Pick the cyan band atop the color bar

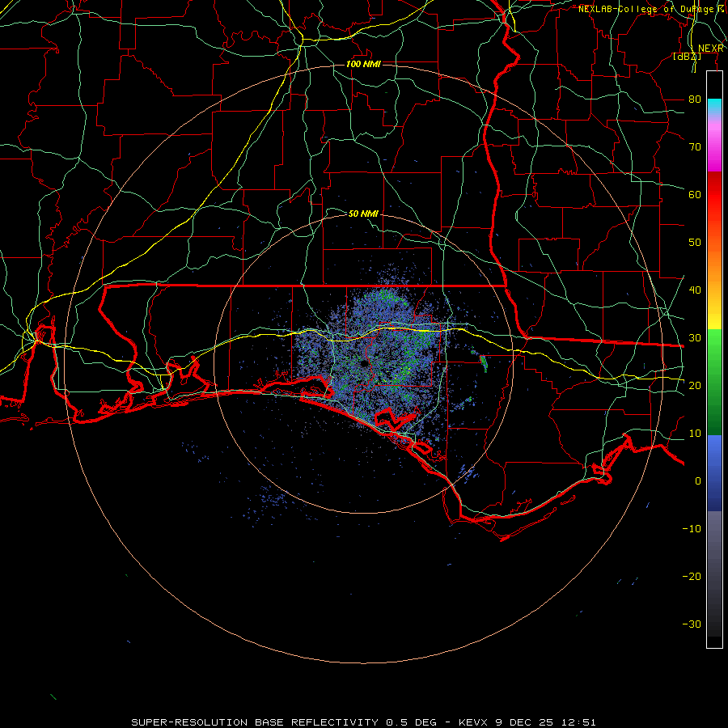(x=714, y=106)
